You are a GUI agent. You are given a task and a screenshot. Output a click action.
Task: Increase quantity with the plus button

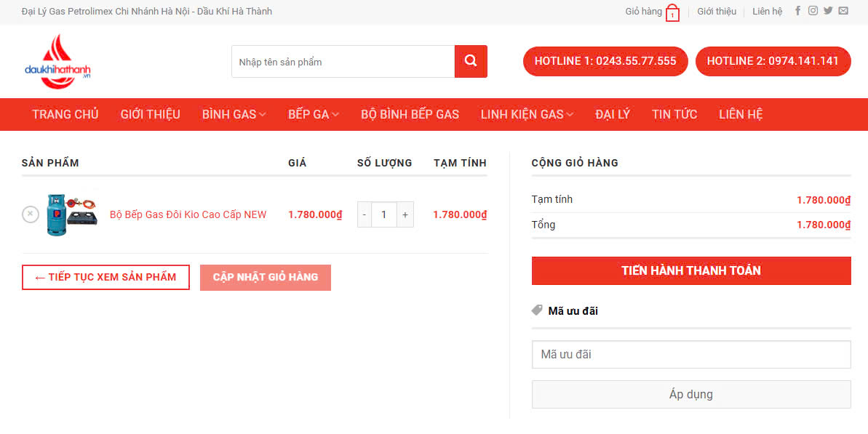point(405,214)
